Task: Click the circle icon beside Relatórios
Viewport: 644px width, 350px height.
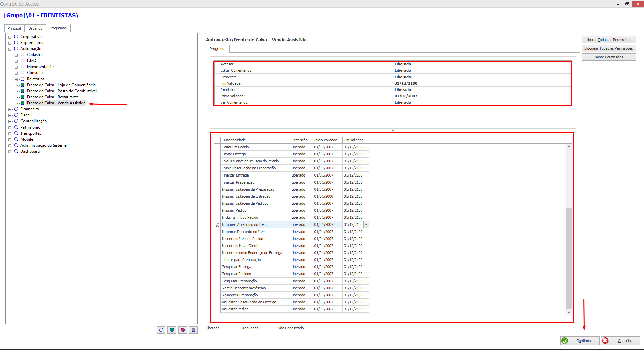Action: pyautogui.click(x=23, y=79)
